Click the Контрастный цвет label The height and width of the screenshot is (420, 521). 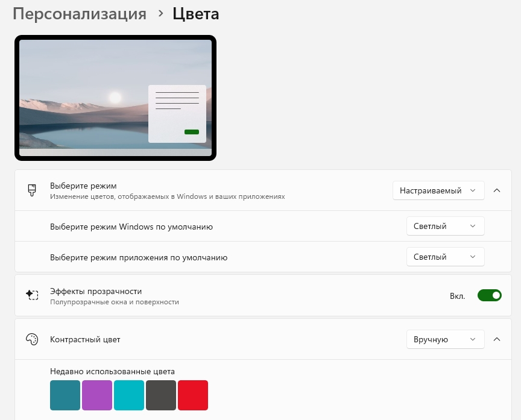click(85, 339)
